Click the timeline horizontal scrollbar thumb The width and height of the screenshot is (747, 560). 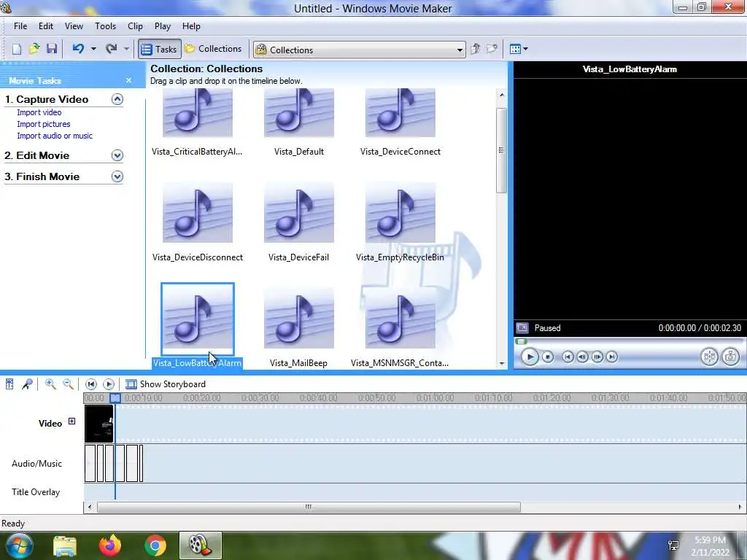(x=309, y=507)
